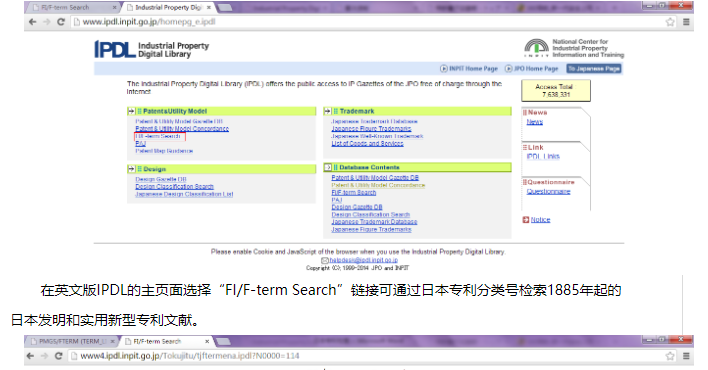The image size is (708, 370).
Task: Bookmark page in lower browser window
Action: click(670, 356)
